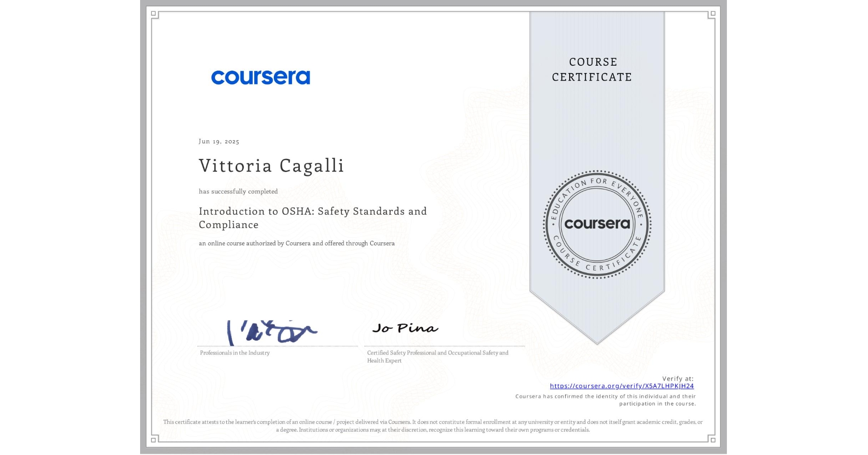Select course title Introduction to OSHA
Viewport: 868px width, 455px height.
(313, 218)
